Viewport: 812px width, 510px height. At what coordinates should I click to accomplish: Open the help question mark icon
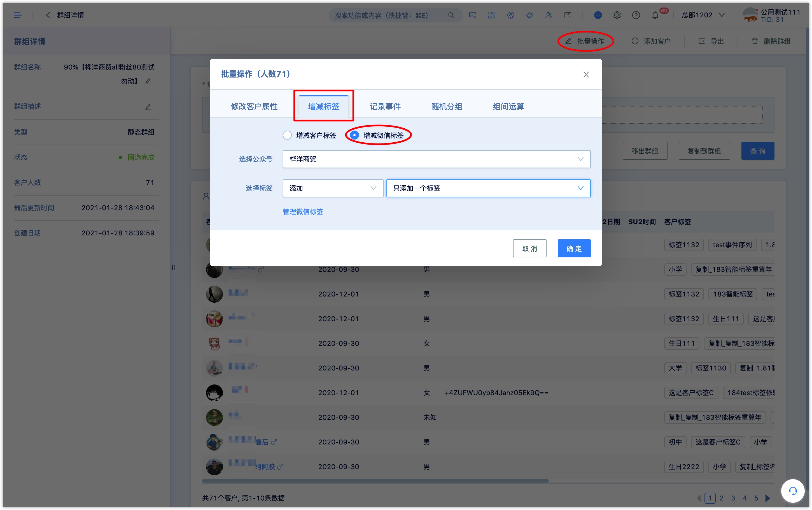click(636, 15)
